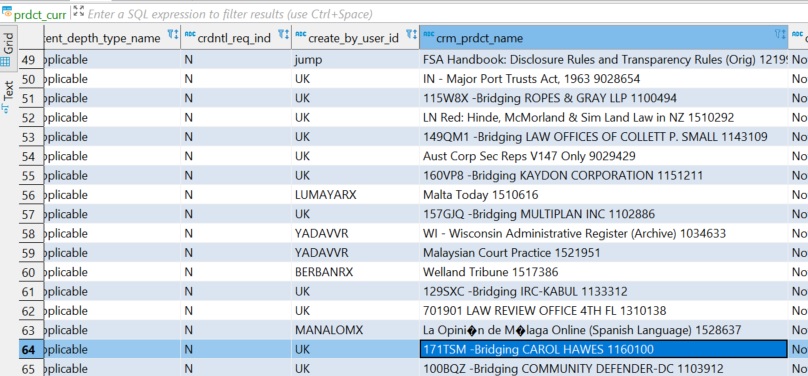Select row number 49

[x=31, y=60]
